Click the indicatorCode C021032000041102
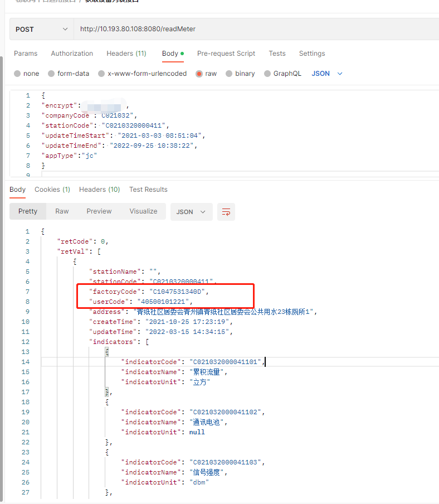 (x=225, y=412)
